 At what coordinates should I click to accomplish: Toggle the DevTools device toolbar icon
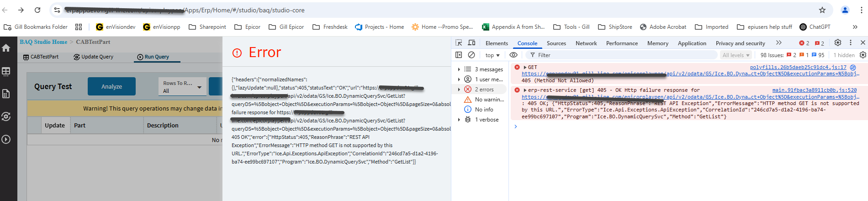pyautogui.click(x=471, y=43)
